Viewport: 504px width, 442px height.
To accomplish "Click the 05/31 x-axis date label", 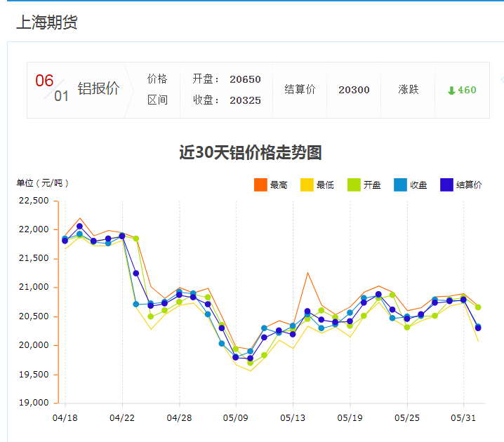I will click(x=463, y=417).
